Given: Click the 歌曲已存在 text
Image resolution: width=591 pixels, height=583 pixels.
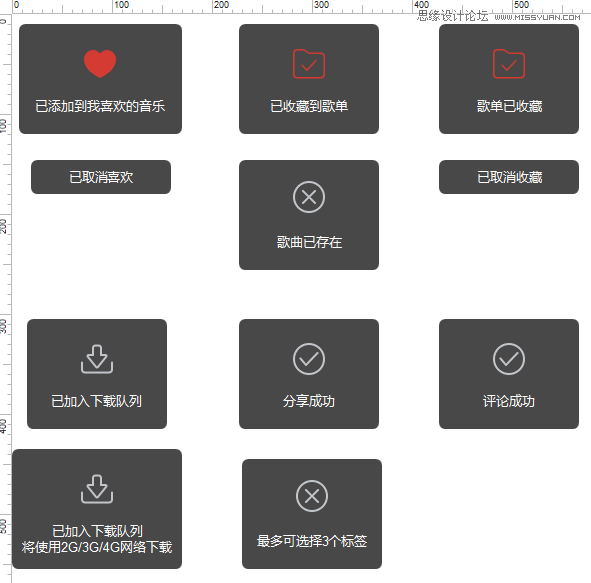Looking at the screenshot, I should (x=309, y=242).
